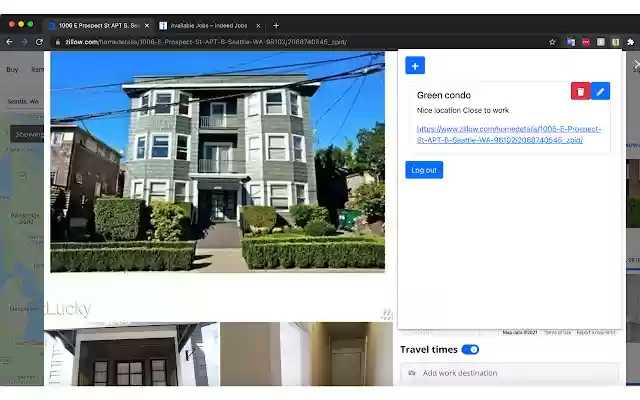
Task: Close the Indeed Jobs tab
Action: coord(258,25)
